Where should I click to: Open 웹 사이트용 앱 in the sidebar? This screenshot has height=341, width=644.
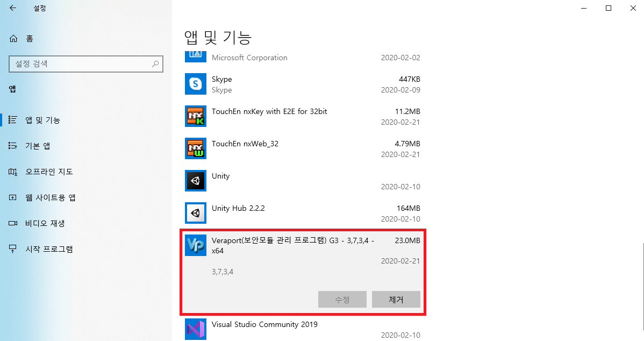pos(51,197)
